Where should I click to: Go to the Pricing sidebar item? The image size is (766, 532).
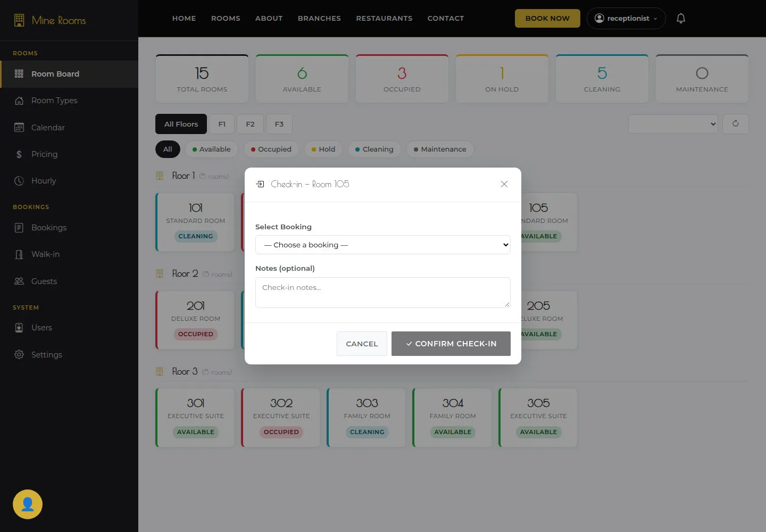[x=69, y=154]
